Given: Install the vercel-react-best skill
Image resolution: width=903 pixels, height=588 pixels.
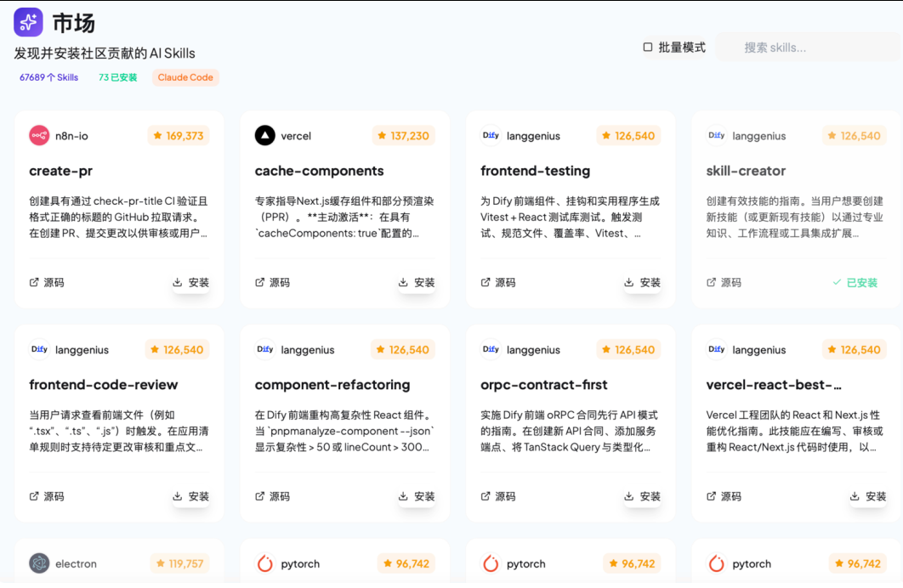Looking at the screenshot, I should click(x=868, y=496).
